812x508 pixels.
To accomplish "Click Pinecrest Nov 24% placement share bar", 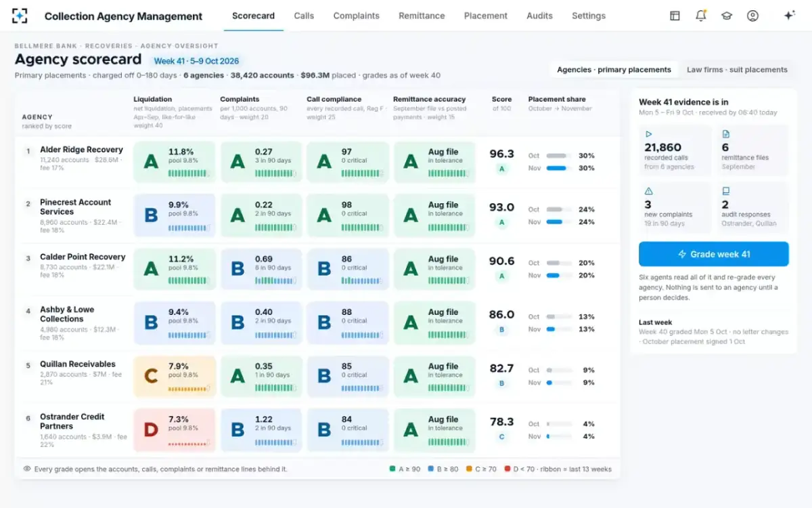I will pos(560,221).
